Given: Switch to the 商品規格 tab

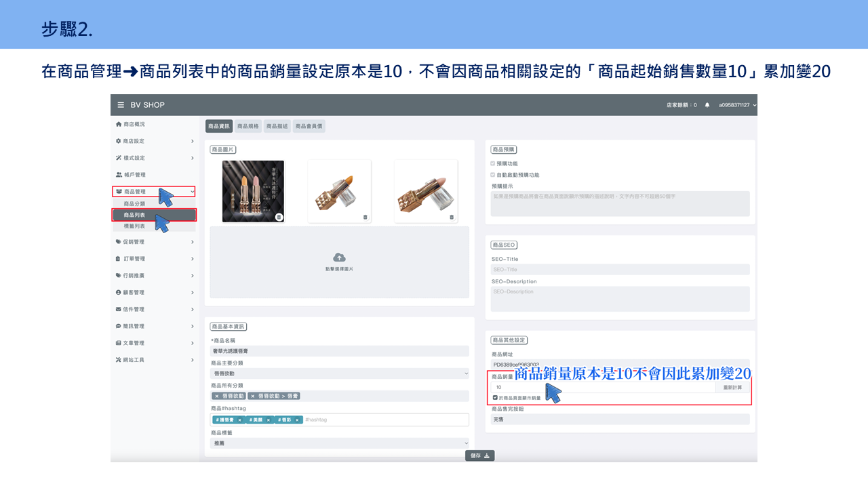Looking at the screenshot, I should (248, 126).
